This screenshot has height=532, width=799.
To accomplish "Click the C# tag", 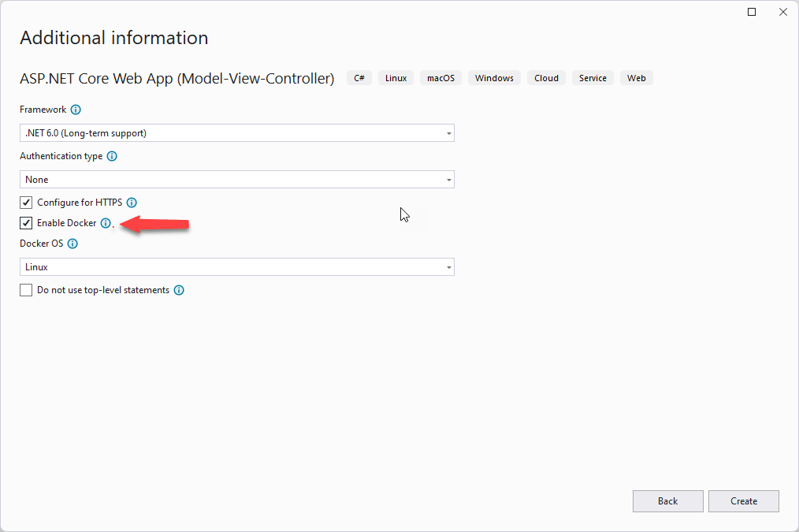I will pyautogui.click(x=359, y=78).
